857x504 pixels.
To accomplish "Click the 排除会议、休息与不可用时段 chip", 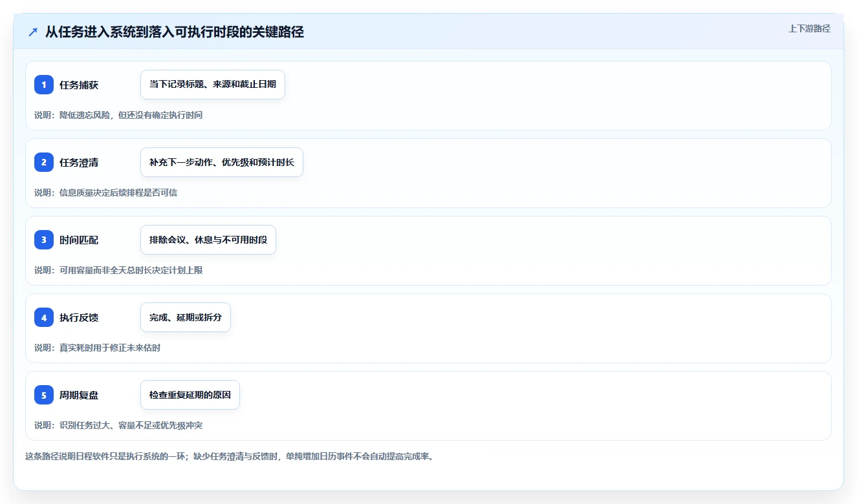I will [208, 240].
